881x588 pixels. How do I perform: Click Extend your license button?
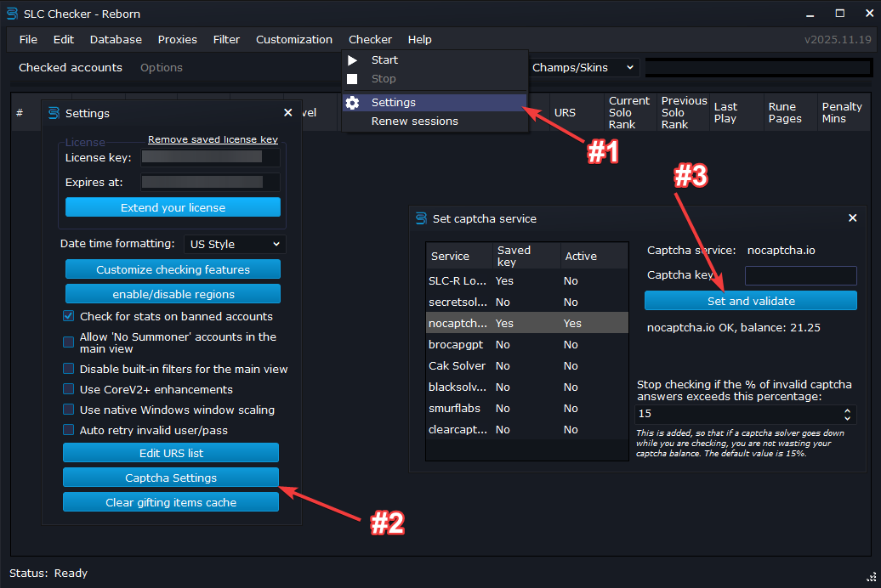coord(173,207)
